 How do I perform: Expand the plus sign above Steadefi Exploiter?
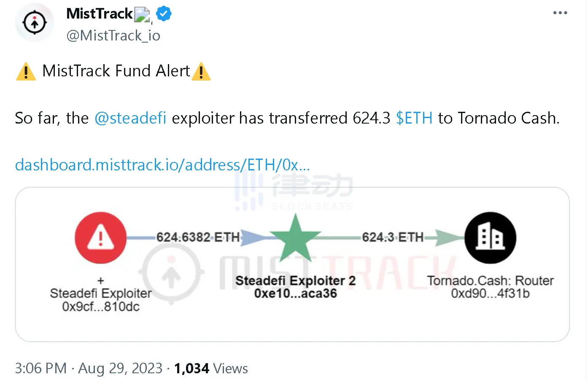pos(100,280)
